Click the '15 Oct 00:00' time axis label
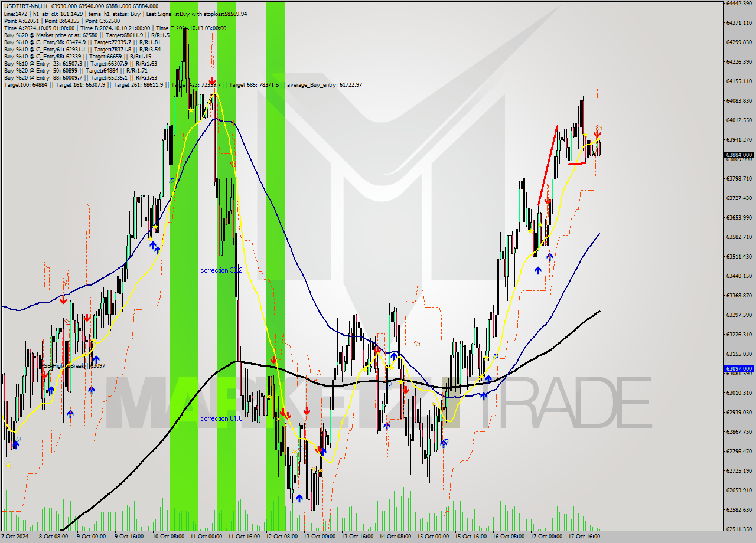 pos(432,537)
